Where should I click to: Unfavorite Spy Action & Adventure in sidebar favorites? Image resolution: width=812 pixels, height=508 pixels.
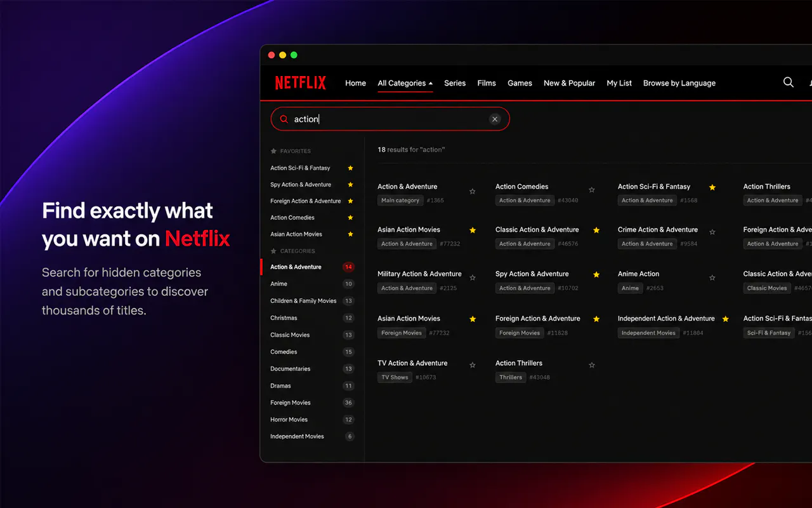coord(350,185)
